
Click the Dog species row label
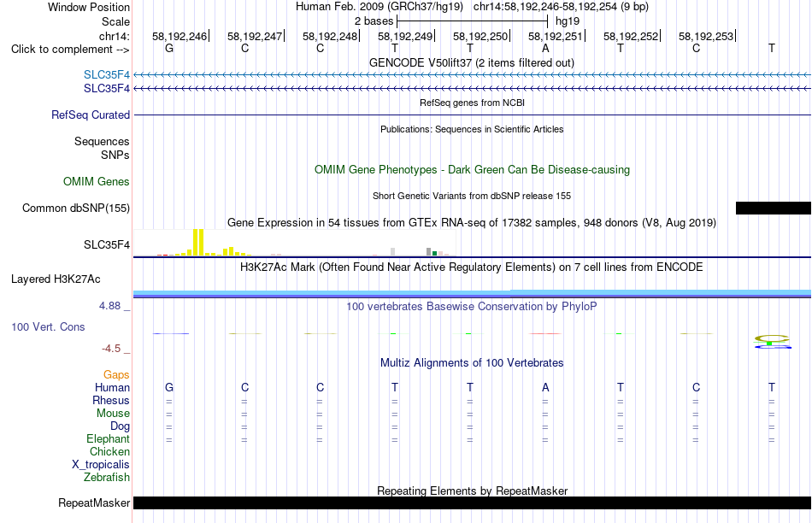click(x=121, y=426)
